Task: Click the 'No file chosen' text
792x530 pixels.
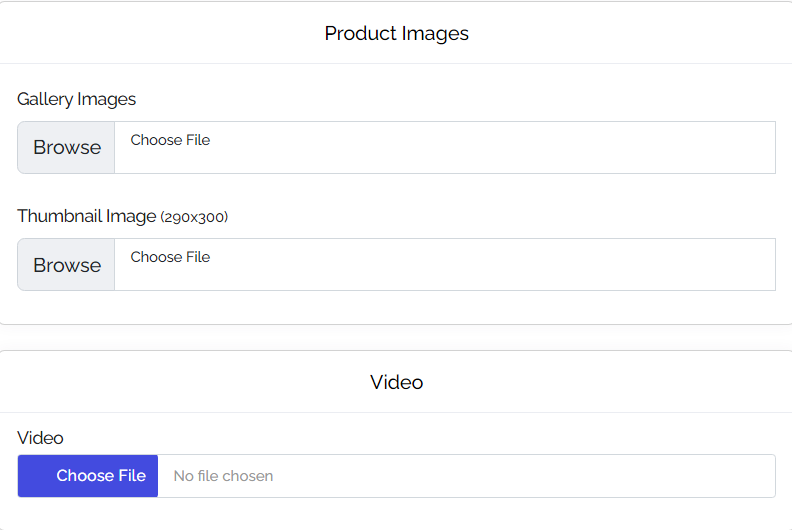Action: [x=223, y=476]
